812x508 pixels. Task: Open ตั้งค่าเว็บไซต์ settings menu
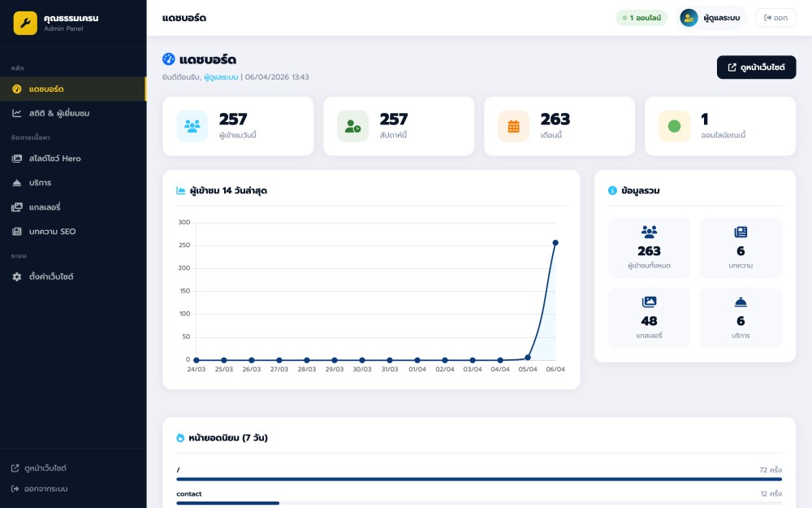(x=51, y=277)
